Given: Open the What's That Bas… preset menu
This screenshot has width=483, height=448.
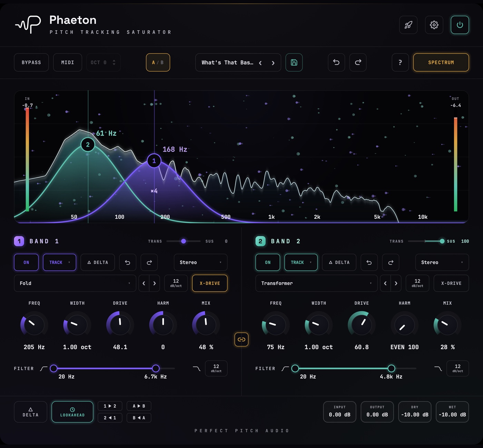Looking at the screenshot, I should (x=227, y=62).
